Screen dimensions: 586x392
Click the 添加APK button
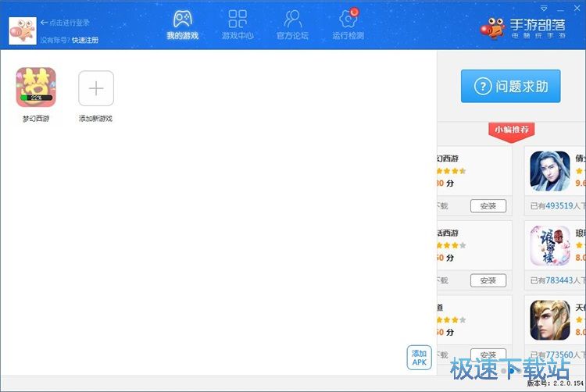(420, 358)
